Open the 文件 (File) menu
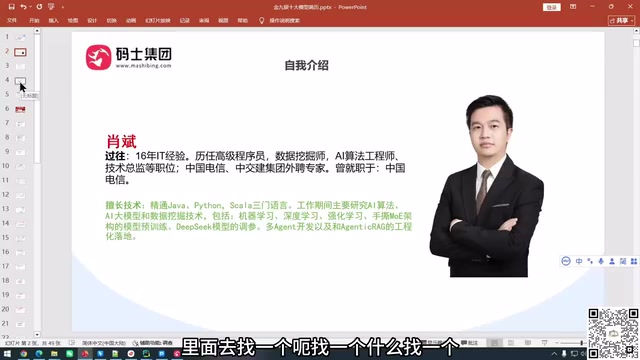 (x=12, y=20)
